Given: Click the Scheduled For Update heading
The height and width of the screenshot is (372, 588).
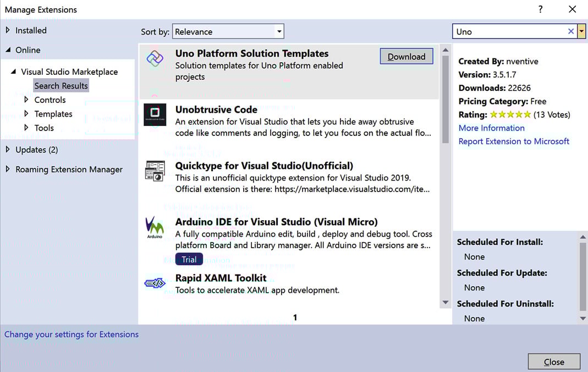Looking at the screenshot, I should click(x=502, y=272).
